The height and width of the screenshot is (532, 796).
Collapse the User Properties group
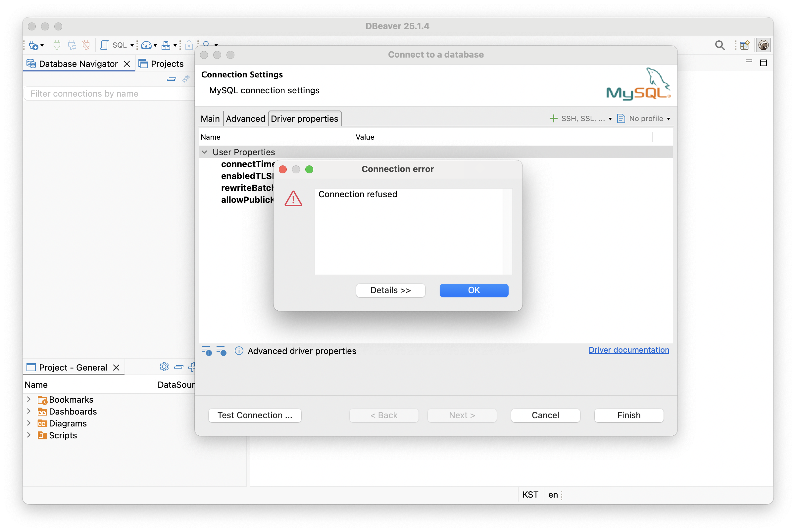point(204,152)
